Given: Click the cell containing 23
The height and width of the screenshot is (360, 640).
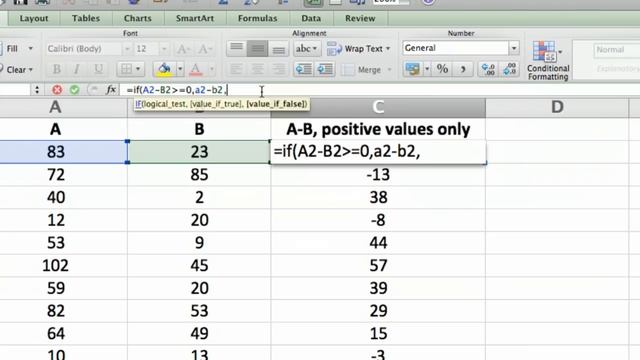Looking at the screenshot, I should click(x=199, y=152).
